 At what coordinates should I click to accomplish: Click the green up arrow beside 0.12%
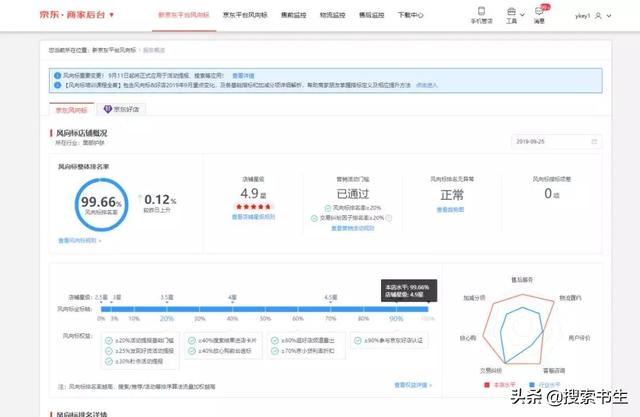coord(140,199)
